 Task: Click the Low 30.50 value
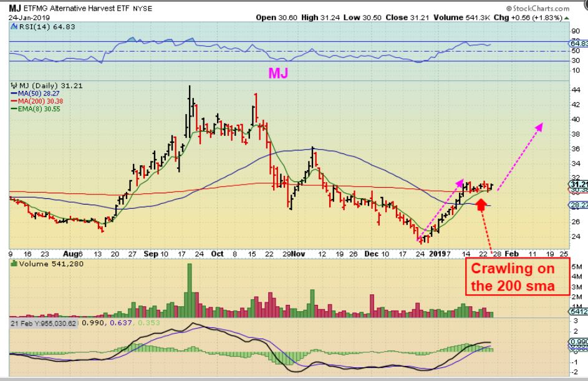[362, 17]
